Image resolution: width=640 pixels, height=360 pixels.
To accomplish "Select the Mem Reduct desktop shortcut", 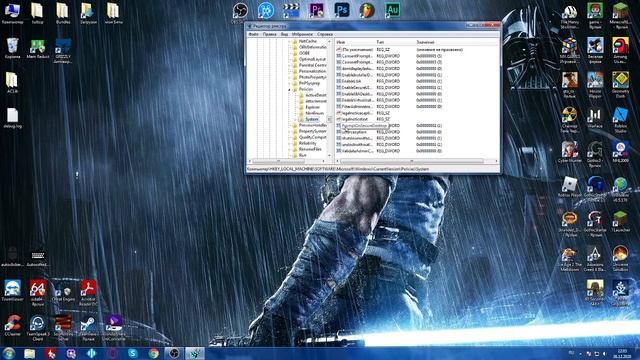I will pos(38,48).
